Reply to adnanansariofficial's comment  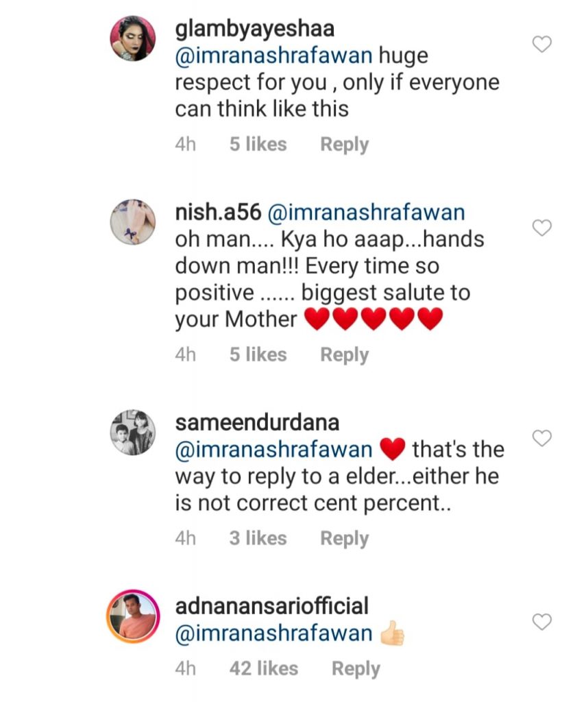(x=356, y=669)
